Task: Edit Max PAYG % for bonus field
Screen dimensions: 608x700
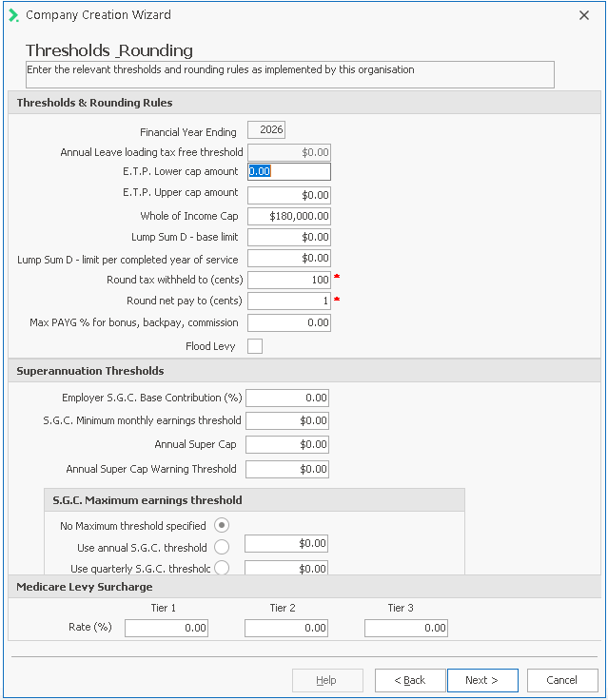Action: click(x=289, y=323)
